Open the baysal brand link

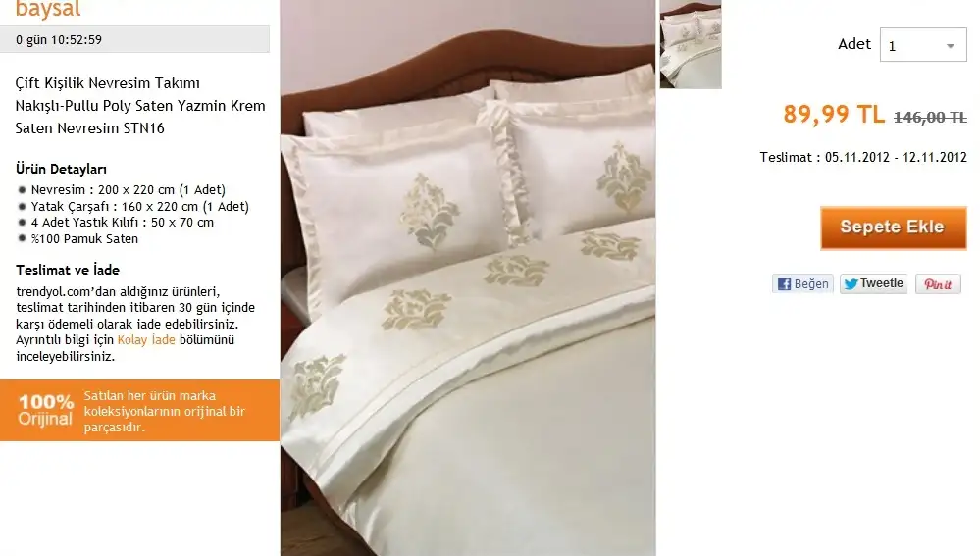pyautogui.click(x=48, y=10)
